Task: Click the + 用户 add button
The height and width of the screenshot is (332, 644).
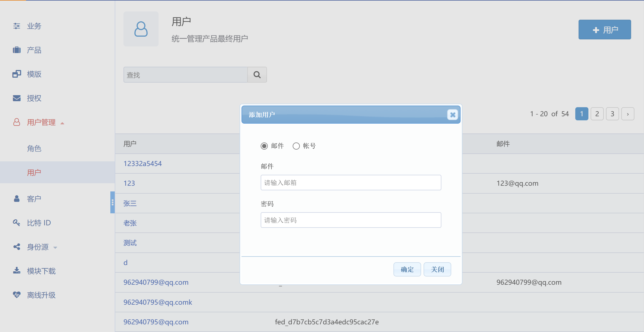Action: (x=605, y=30)
